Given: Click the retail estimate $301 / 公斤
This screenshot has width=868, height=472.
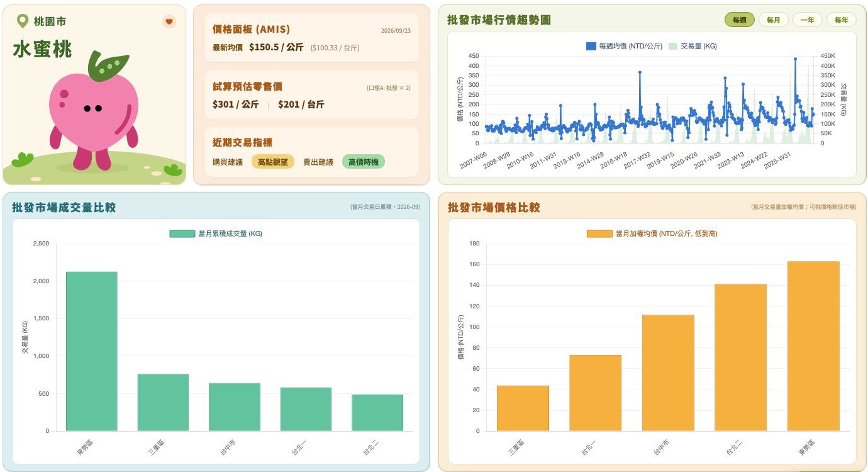Looking at the screenshot, I should (x=235, y=104).
